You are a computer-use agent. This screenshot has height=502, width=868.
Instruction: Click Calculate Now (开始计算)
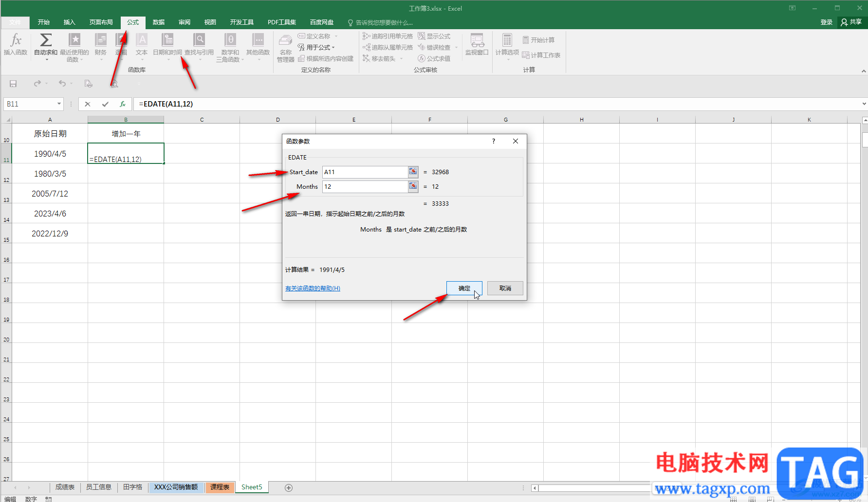(538, 40)
